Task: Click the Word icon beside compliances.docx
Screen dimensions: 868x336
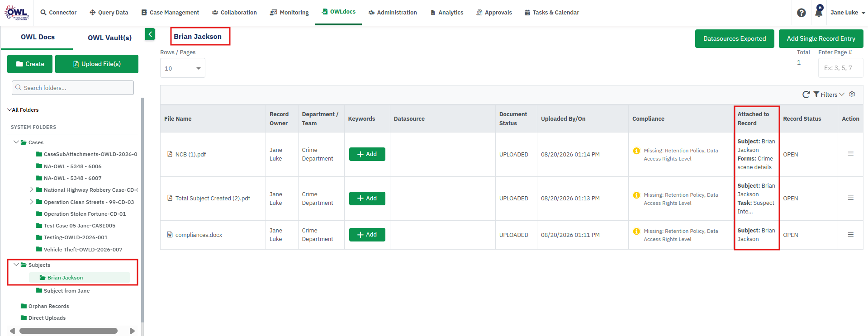Action: coord(170,235)
